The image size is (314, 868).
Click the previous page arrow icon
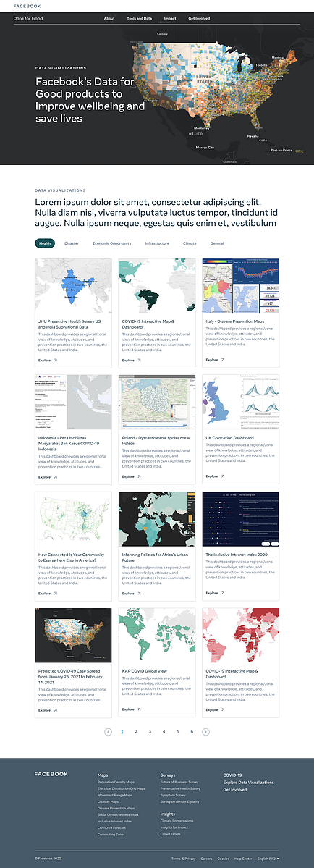[x=109, y=731]
